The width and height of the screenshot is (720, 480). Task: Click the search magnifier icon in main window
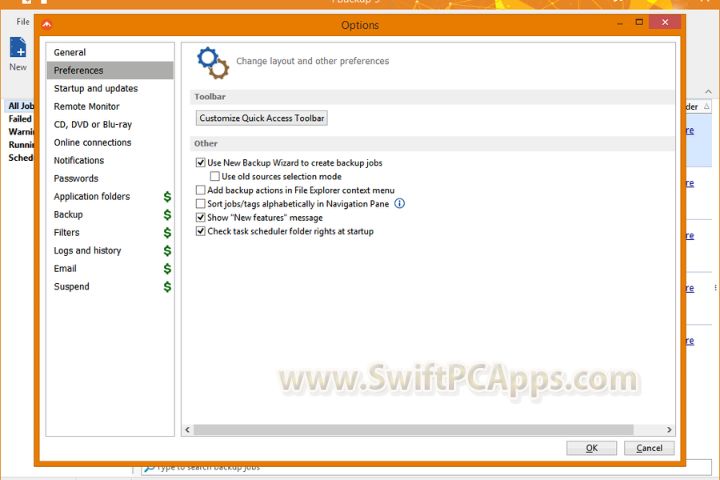pyautogui.click(x=149, y=468)
